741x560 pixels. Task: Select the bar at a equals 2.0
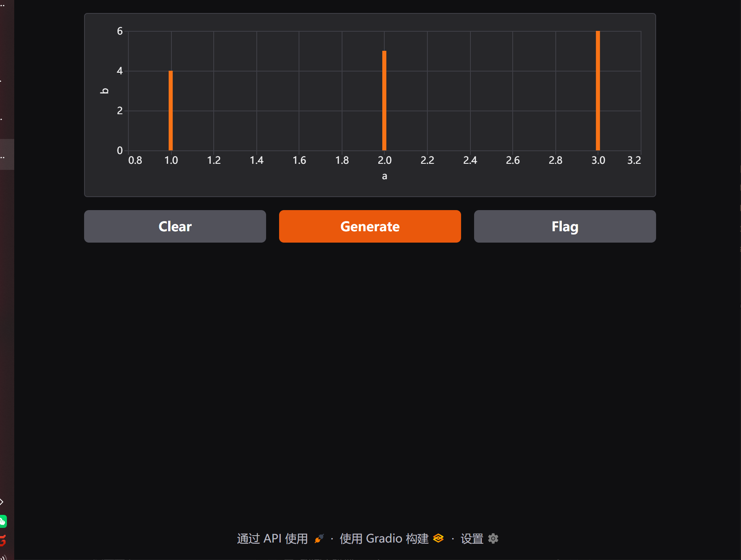[384, 100]
